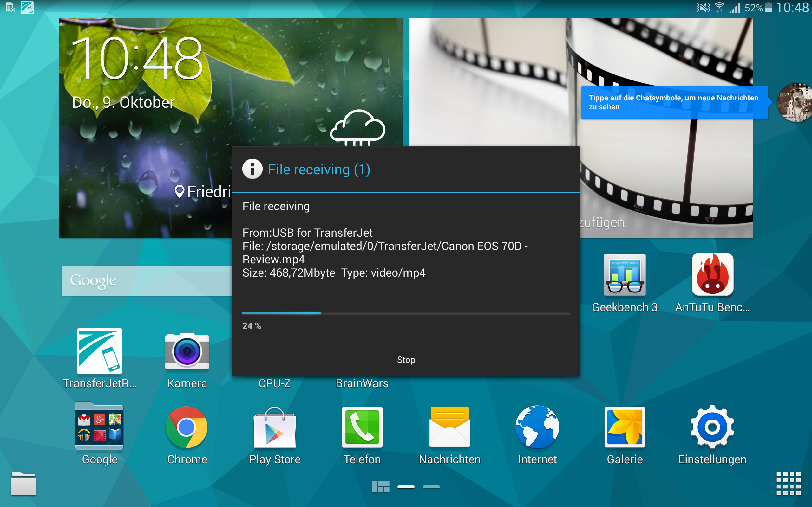Open the Telefon dialer app
Screen dimensions: 812x507
pyautogui.click(x=362, y=427)
